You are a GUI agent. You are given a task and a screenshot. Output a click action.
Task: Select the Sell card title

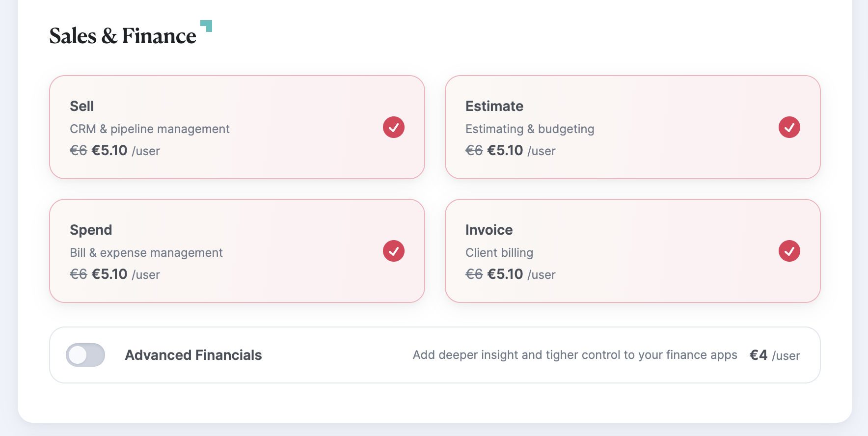(x=81, y=106)
